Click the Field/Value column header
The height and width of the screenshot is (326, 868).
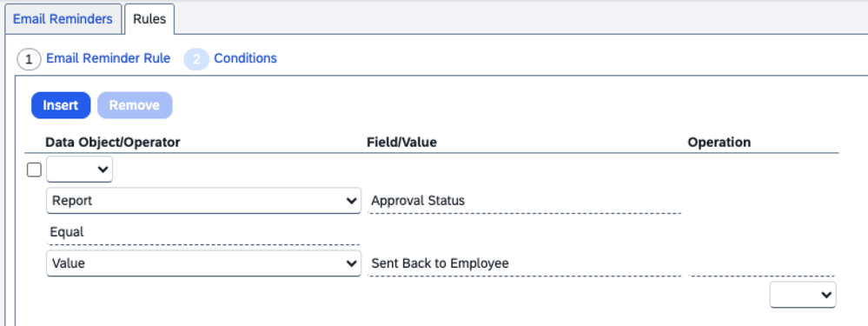(x=402, y=143)
